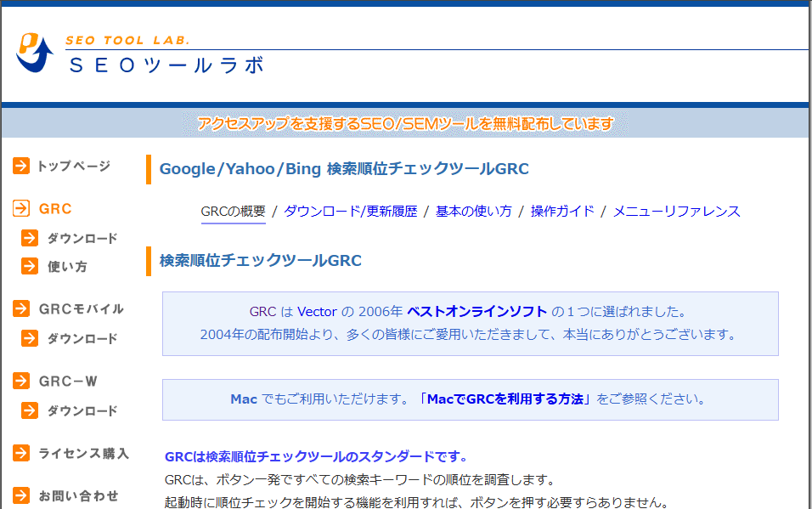Click the arrow icon beside ライセンス購入
The image size is (812, 509).
click(21, 454)
